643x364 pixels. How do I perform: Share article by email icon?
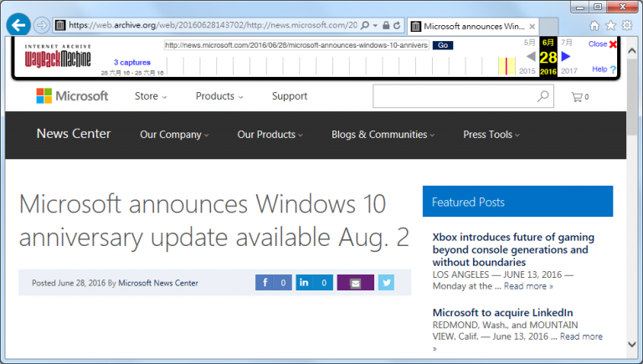pyautogui.click(x=356, y=283)
